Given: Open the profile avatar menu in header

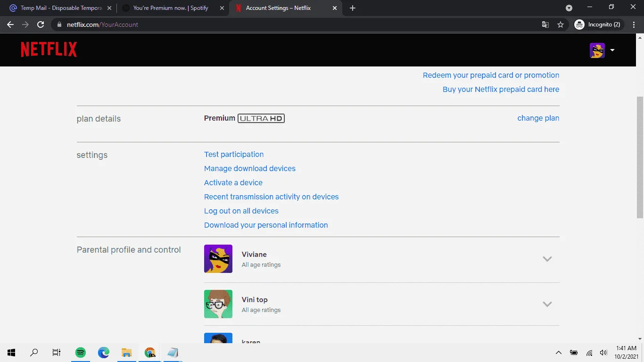Looking at the screenshot, I should 597,50.
